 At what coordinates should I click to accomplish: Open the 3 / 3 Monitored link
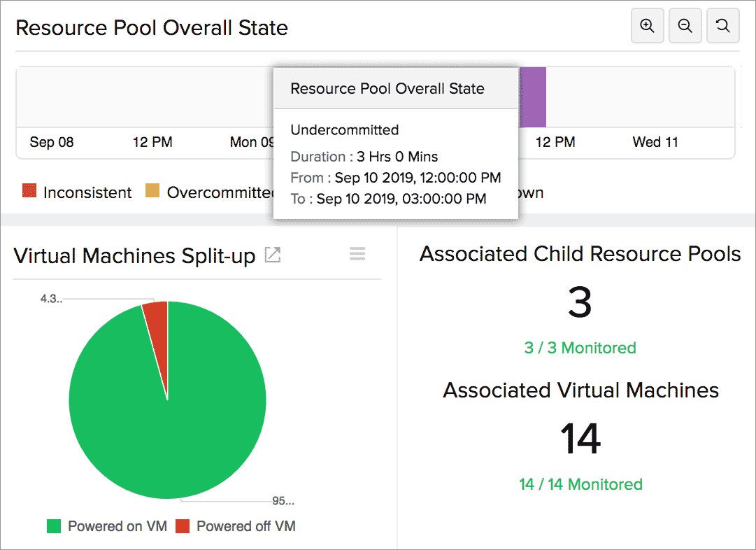pyautogui.click(x=580, y=348)
